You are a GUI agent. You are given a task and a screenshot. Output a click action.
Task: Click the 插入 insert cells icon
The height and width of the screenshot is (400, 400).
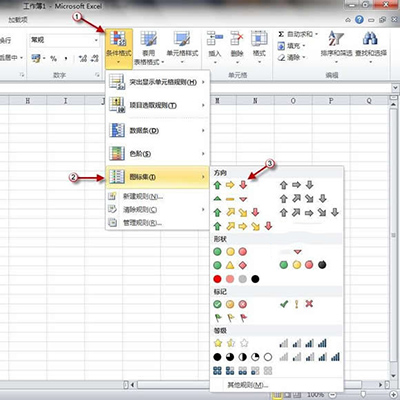215,38
